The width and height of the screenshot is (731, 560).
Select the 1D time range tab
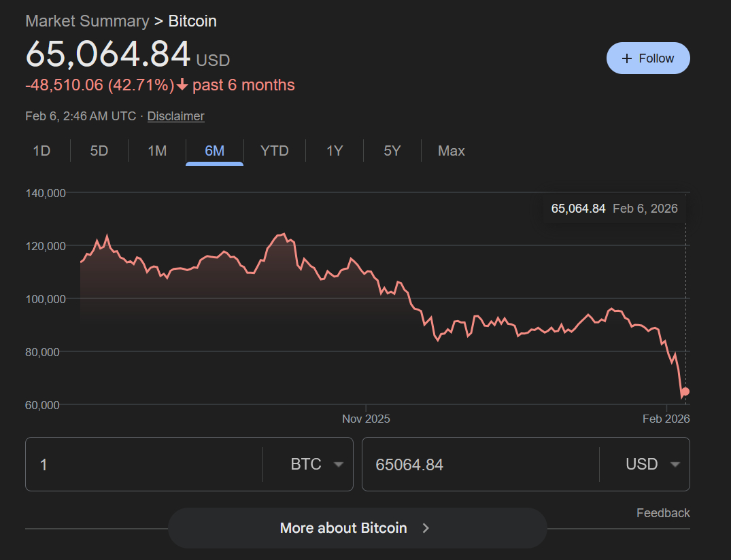pos(42,151)
